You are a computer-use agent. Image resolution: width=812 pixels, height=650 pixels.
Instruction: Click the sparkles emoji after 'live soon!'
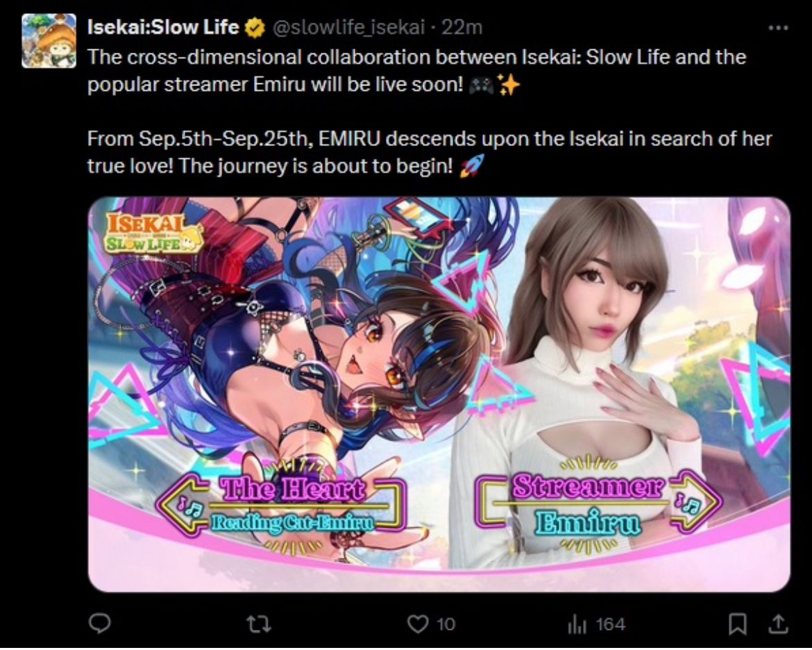(508, 85)
